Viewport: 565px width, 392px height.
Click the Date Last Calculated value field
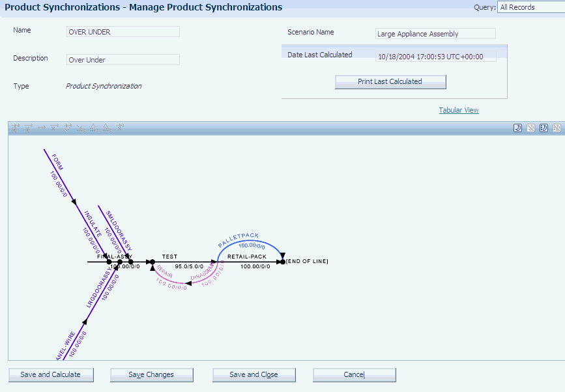[x=435, y=57]
